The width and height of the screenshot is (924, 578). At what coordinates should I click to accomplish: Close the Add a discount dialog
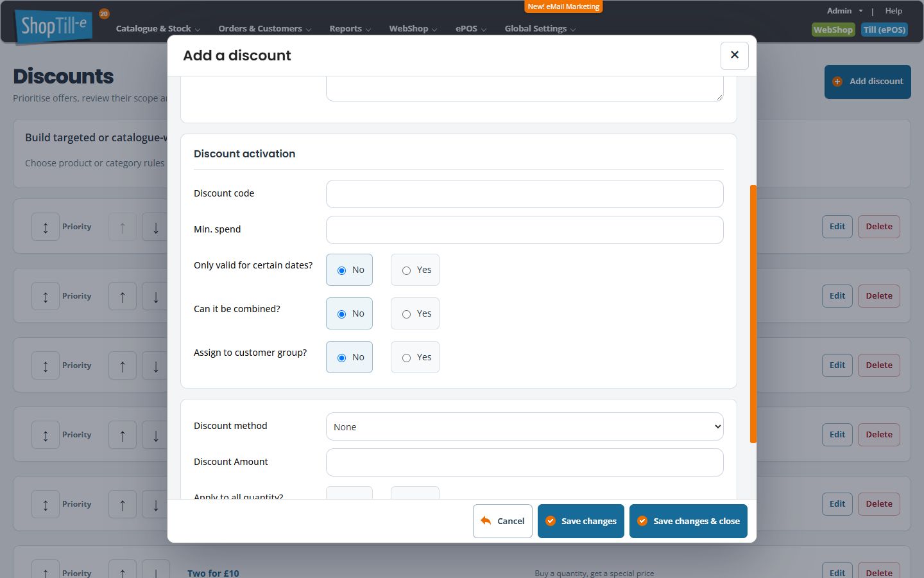(x=735, y=55)
